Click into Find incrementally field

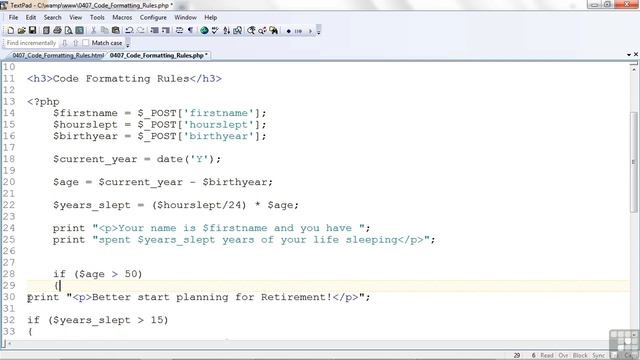[31, 43]
